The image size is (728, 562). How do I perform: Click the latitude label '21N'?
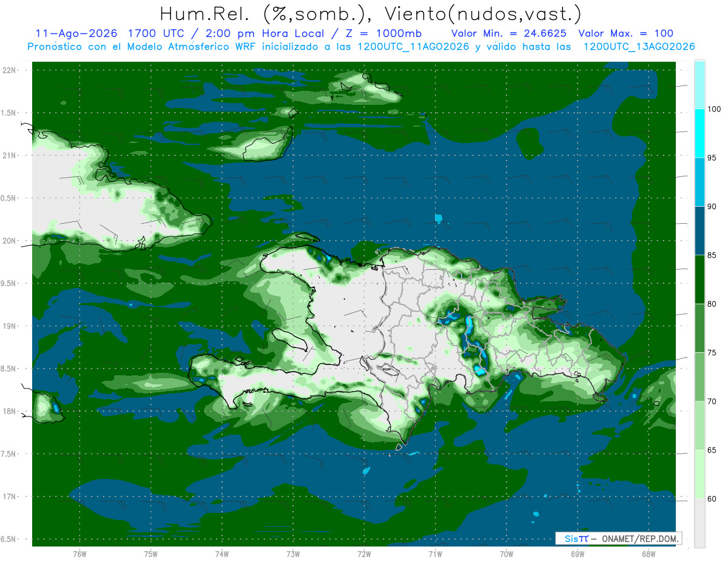[x=10, y=155]
